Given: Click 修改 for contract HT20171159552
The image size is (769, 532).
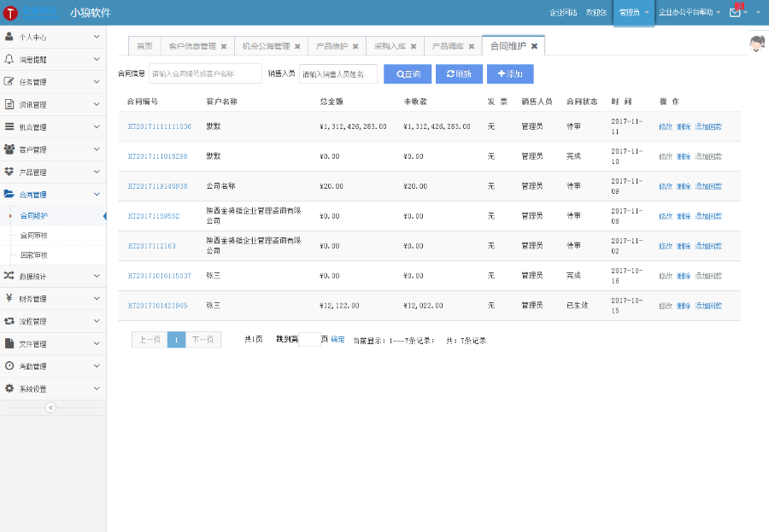Looking at the screenshot, I should point(666,216).
